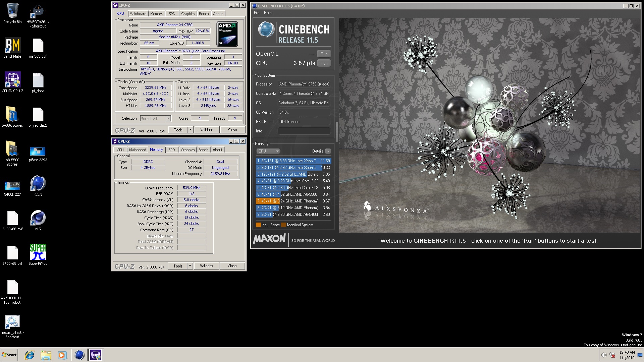
Task: Switch to CPU-Z via taskbar icon
Action: (x=96, y=355)
